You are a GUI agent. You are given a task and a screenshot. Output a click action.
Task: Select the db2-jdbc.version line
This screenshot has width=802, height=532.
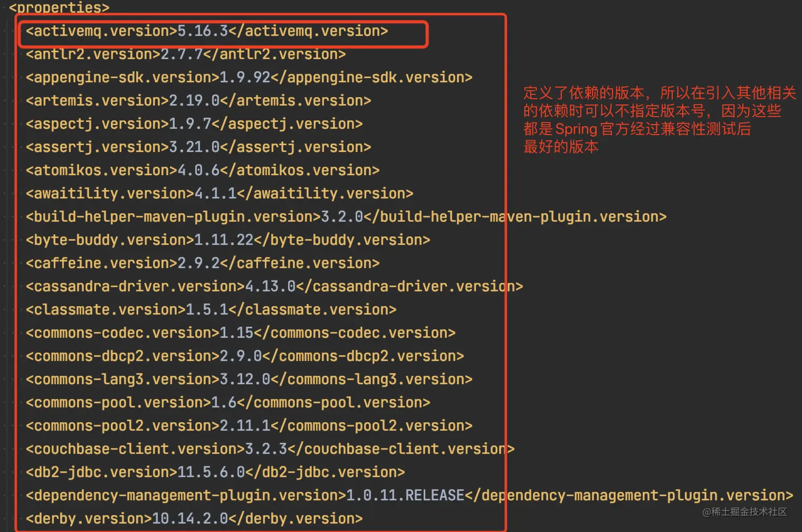point(215,472)
